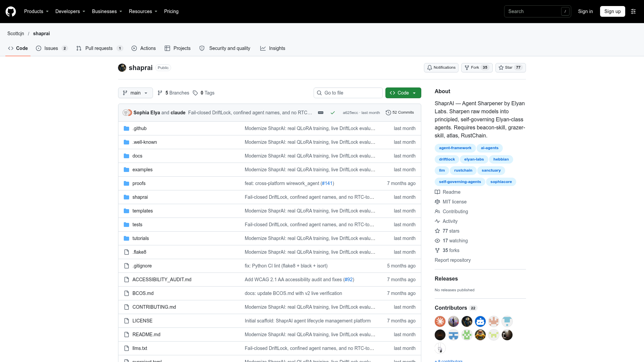Click into the Go to file field
Image resolution: width=644 pixels, height=362 pixels.
[x=348, y=93]
